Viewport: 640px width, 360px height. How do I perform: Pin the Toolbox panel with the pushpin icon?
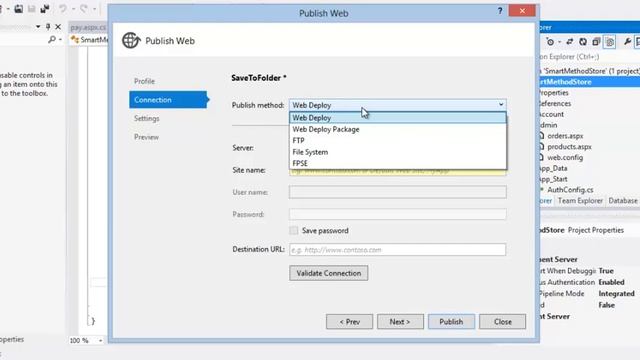point(48,27)
